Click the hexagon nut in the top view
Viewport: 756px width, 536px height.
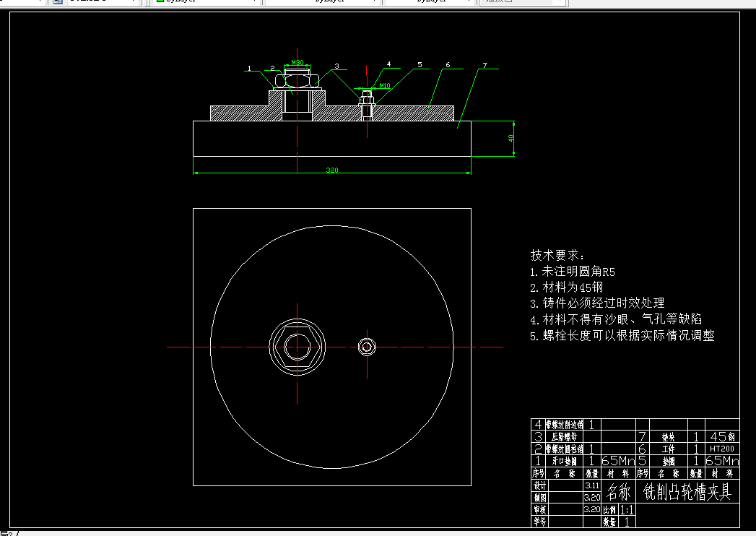297,347
